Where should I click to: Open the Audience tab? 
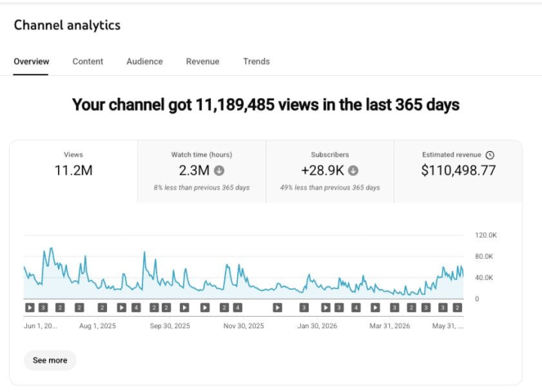tap(145, 62)
